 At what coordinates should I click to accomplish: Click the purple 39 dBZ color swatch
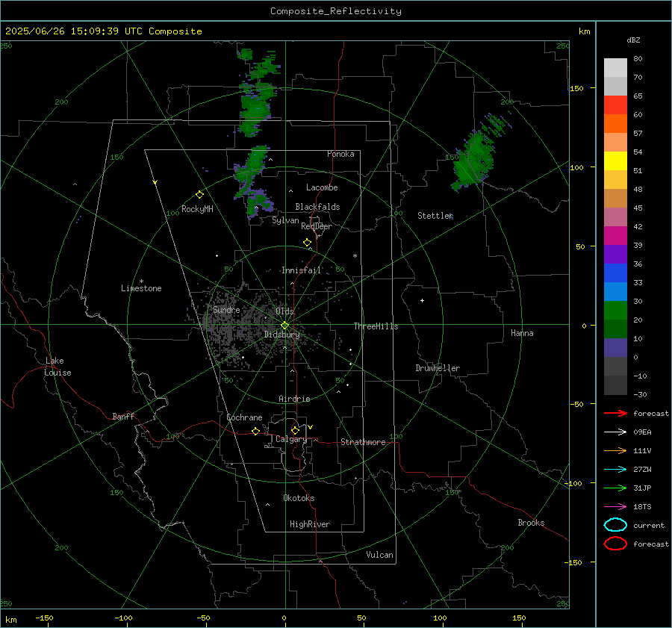(x=615, y=254)
